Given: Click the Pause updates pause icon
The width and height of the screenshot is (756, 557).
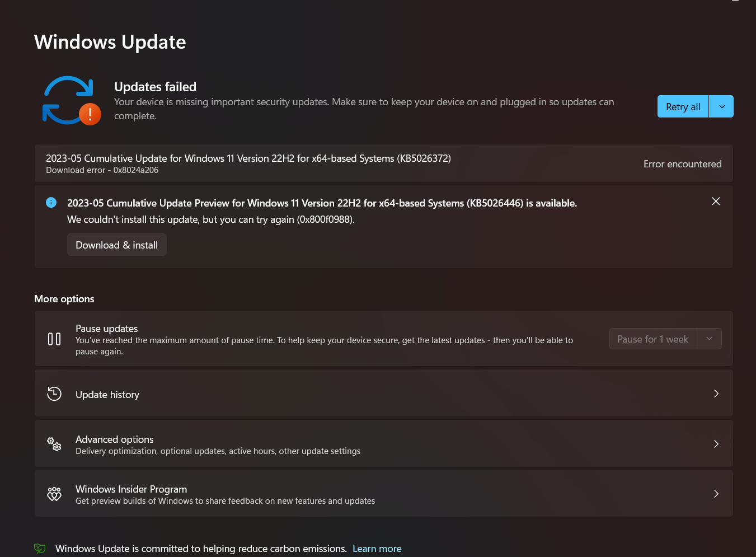Looking at the screenshot, I should pos(54,339).
